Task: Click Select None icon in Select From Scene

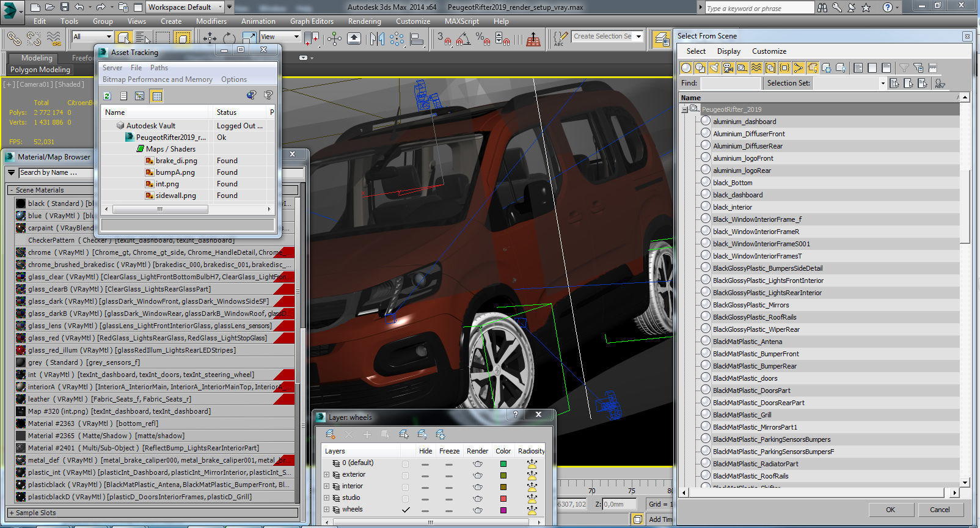Action: (x=872, y=68)
